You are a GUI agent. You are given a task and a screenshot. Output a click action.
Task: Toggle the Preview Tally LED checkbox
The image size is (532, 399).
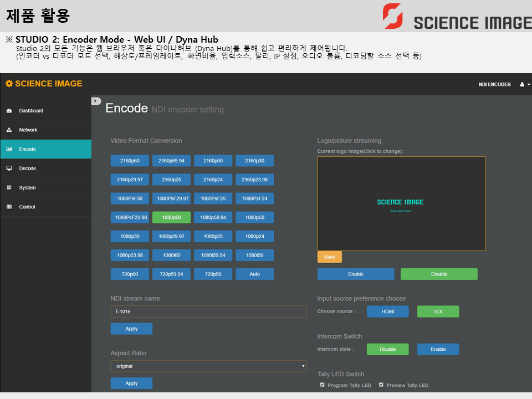coord(381,385)
